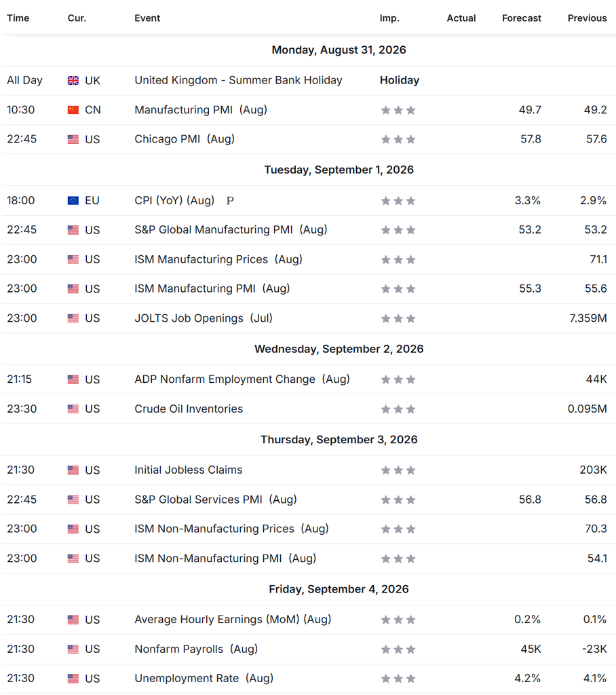The height and width of the screenshot is (695, 616).
Task: Click the China flag beside CN
Action: (x=73, y=110)
